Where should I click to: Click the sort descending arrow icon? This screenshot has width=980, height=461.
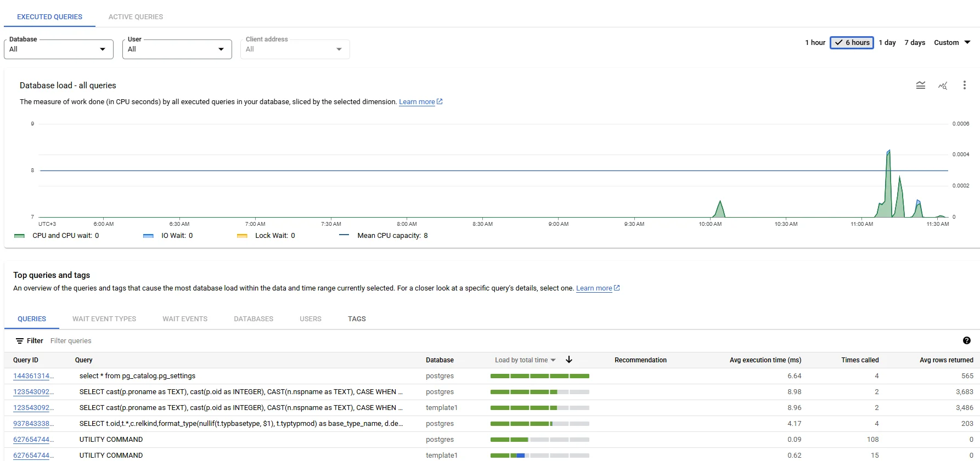tap(569, 360)
